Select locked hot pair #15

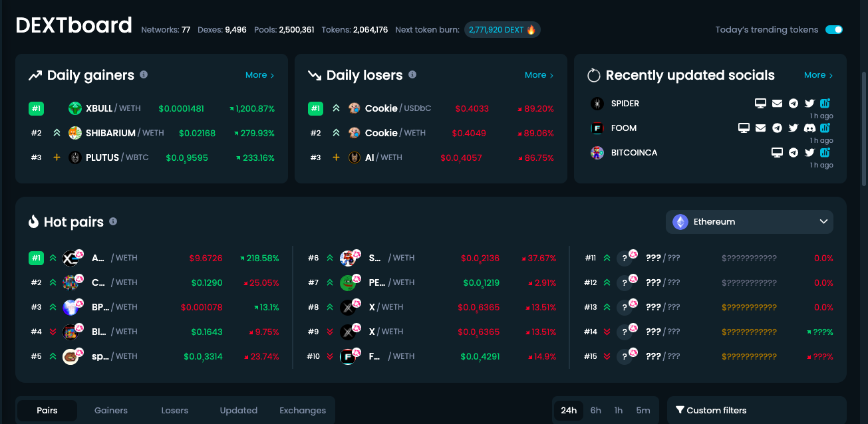click(708, 356)
